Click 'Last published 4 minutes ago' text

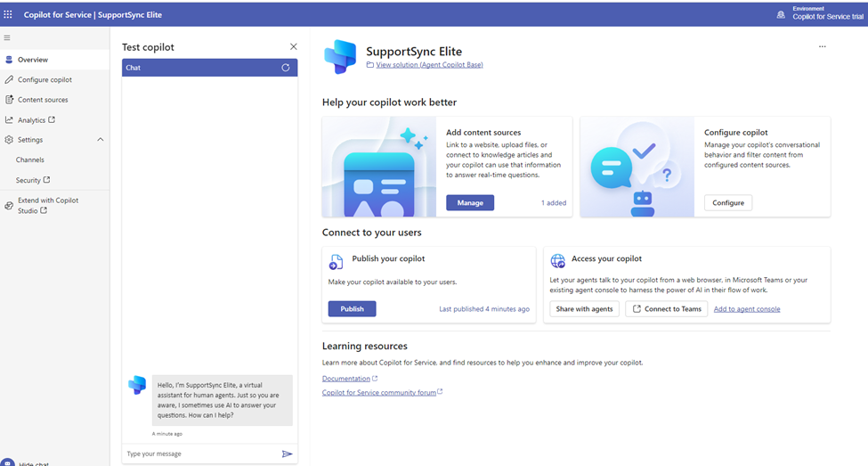coord(484,308)
